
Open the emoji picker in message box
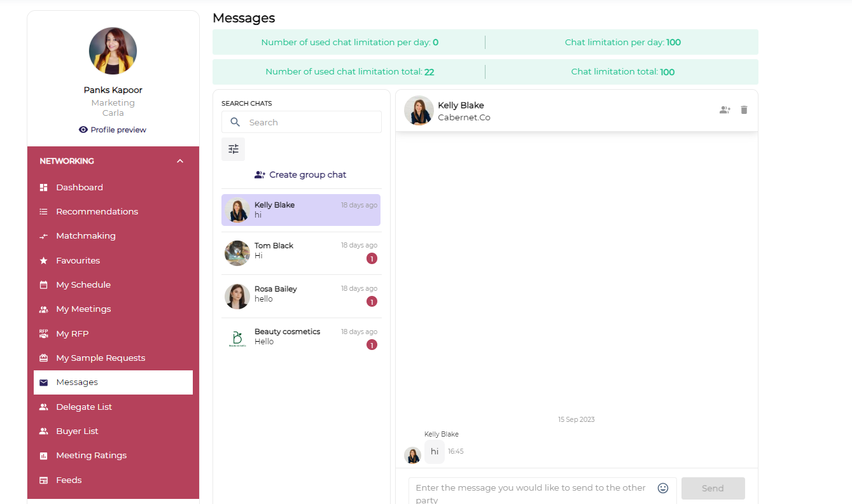coord(663,488)
